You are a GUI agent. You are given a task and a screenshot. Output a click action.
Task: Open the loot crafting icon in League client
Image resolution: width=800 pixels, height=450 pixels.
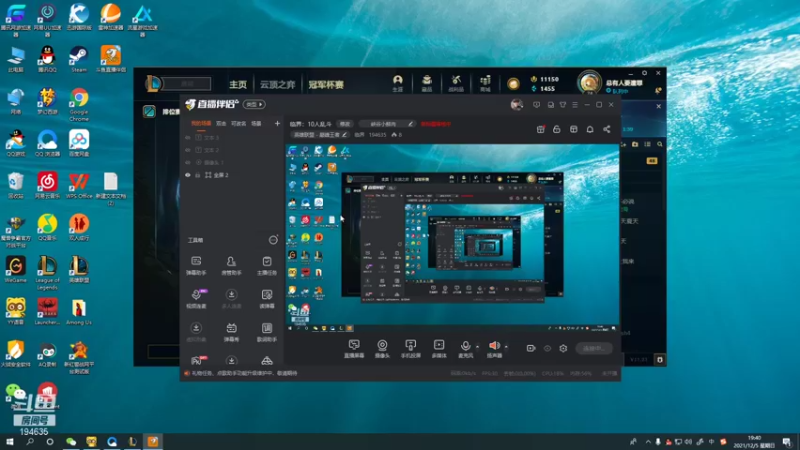point(456,83)
